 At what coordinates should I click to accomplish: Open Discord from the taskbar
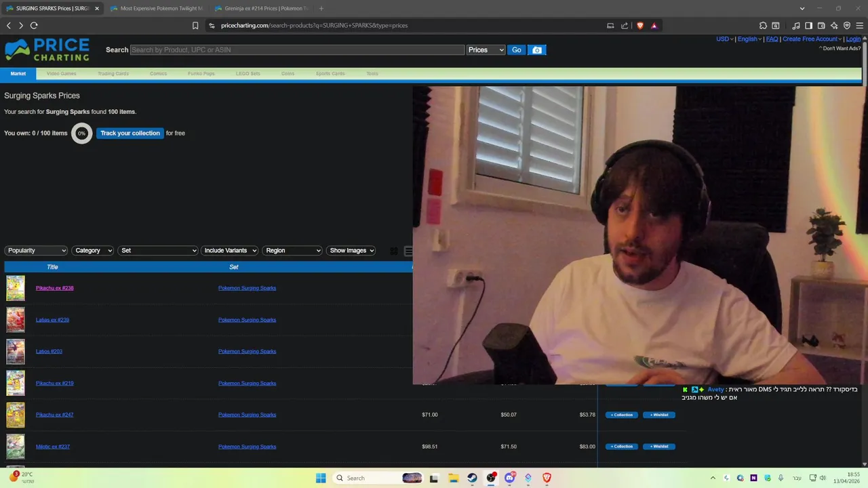point(509,478)
